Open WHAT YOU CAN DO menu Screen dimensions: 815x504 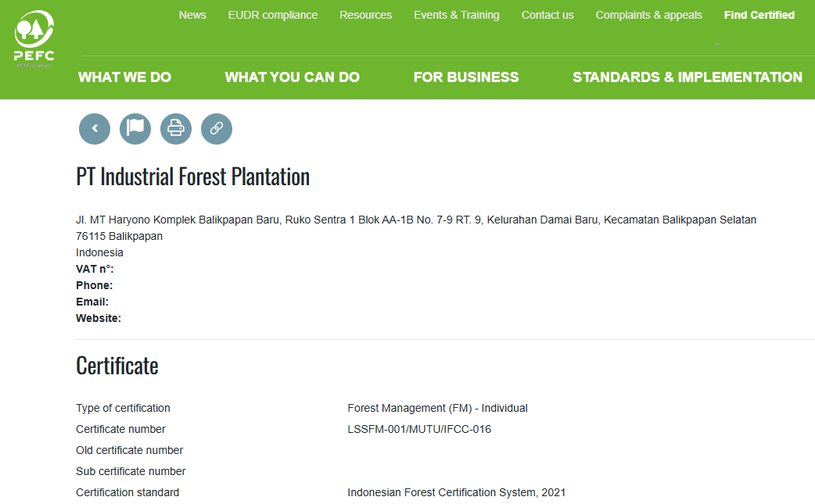coord(293,77)
